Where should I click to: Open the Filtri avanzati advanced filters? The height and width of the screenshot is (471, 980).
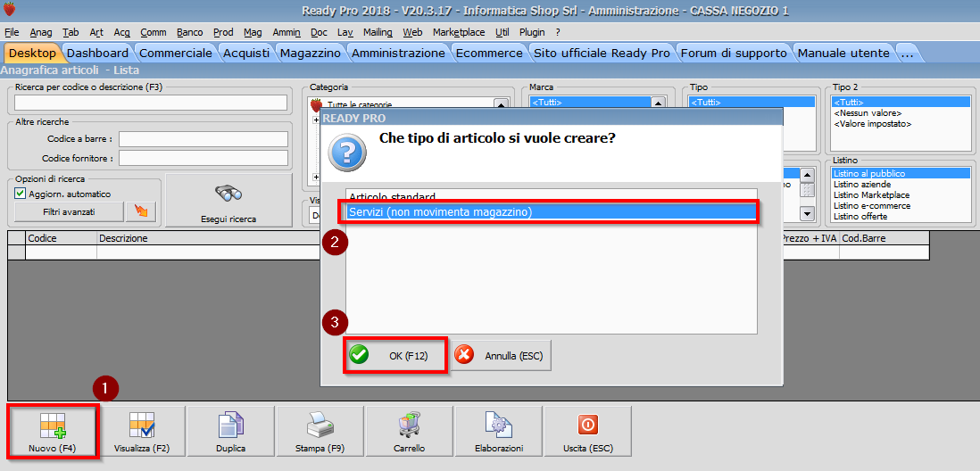[69, 211]
